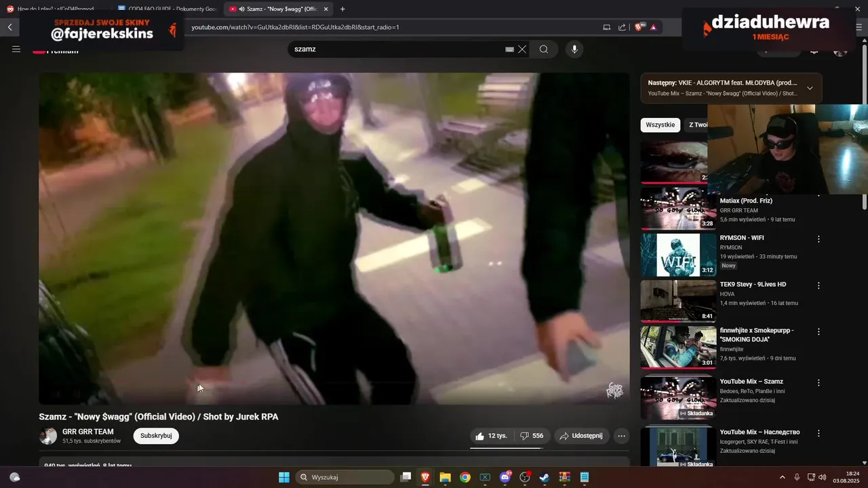Close the Szamz YouTube tab
The image size is (868, 488).
tap(326, 9)
